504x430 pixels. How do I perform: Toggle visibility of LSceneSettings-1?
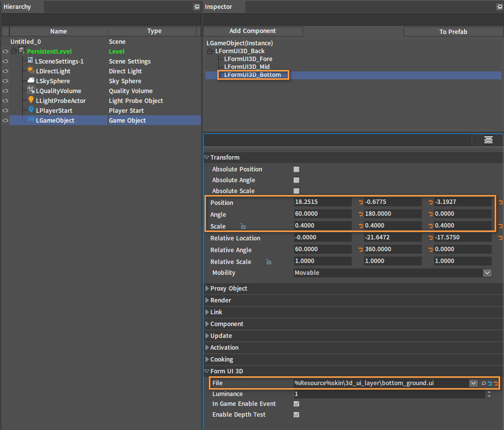(x=5, y=61)
